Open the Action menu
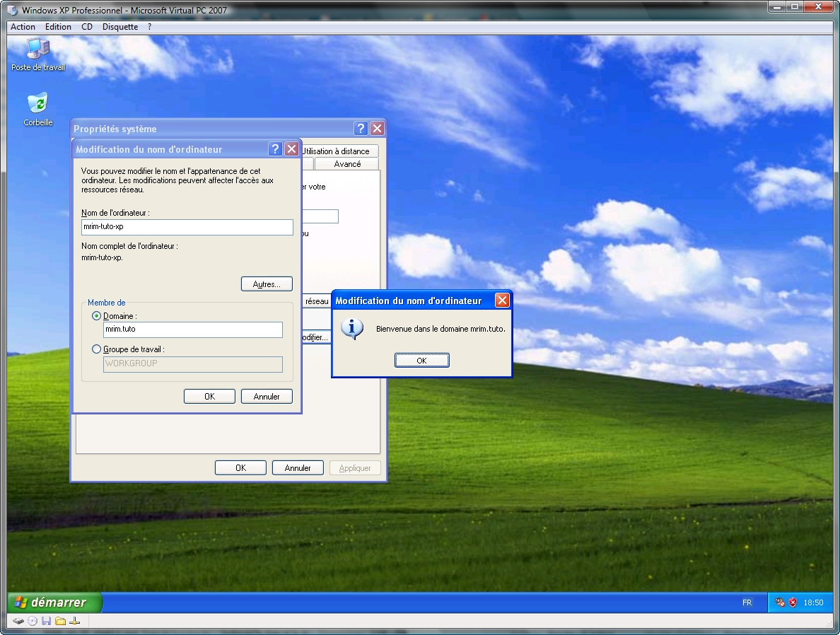840x635 pixels. pyautogui.click(x=23, y=27)
